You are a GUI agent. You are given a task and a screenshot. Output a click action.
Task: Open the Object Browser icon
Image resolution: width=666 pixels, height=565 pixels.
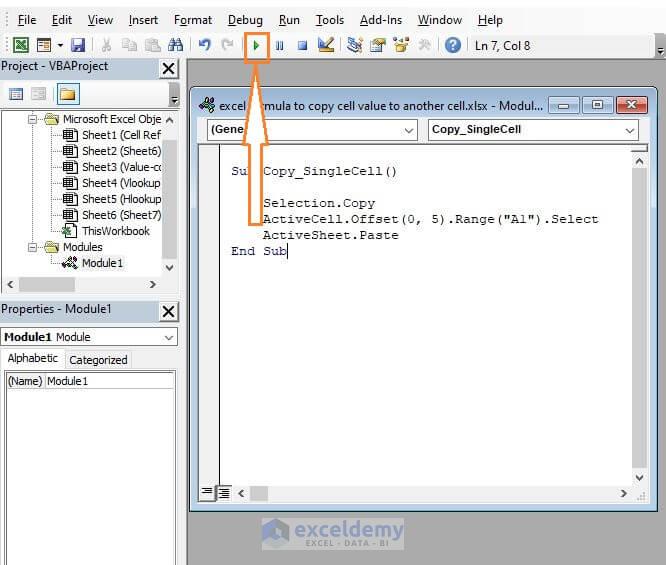[x=401, y=45]
